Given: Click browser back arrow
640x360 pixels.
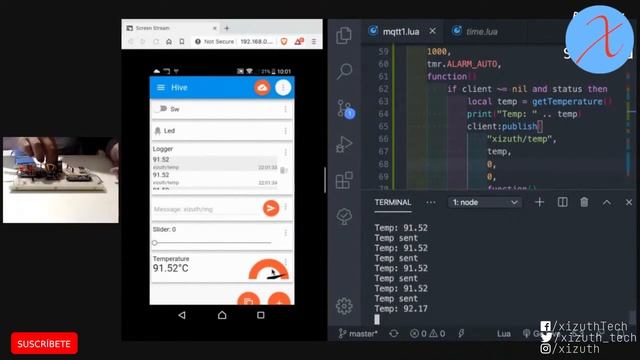Looking at the screenshot, I should [131, 42].
